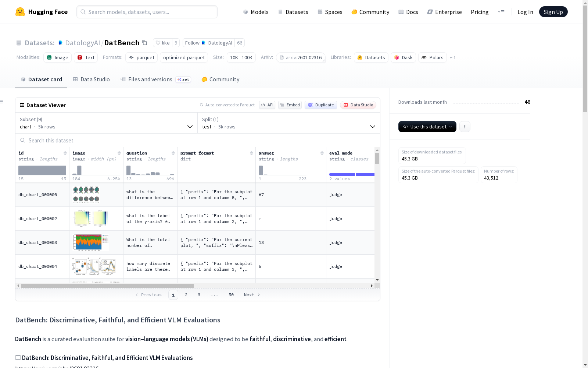Open the Pricing page
This screenshot has height=368, width=588.
pos(480,12)
